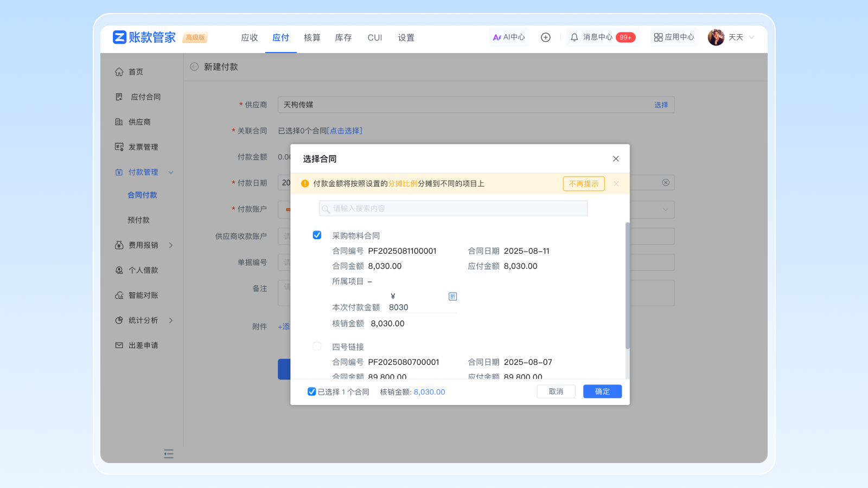Check the 四号链接 contract checkbox
This screenshot has height=488, width=868.
tap(317, 346)
